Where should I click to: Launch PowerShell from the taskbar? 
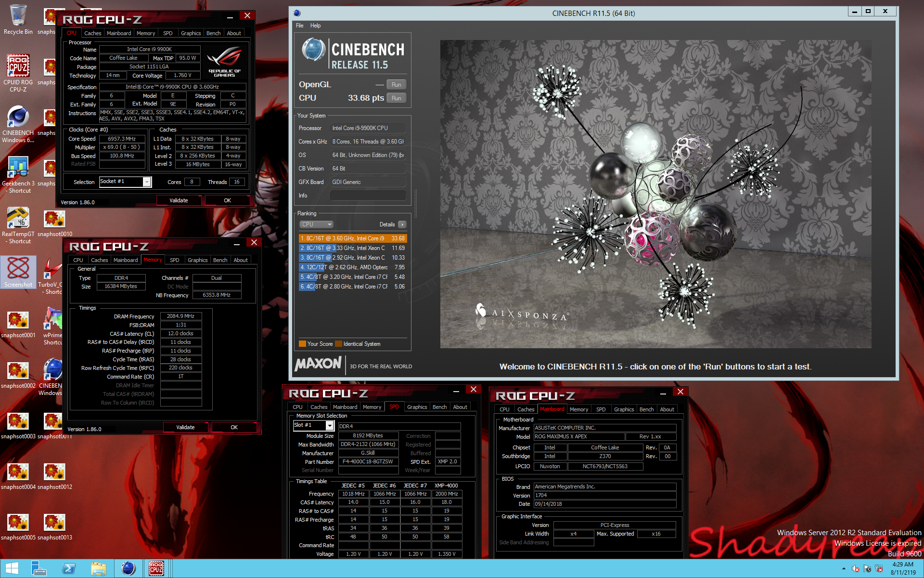[x=69, y=568]
